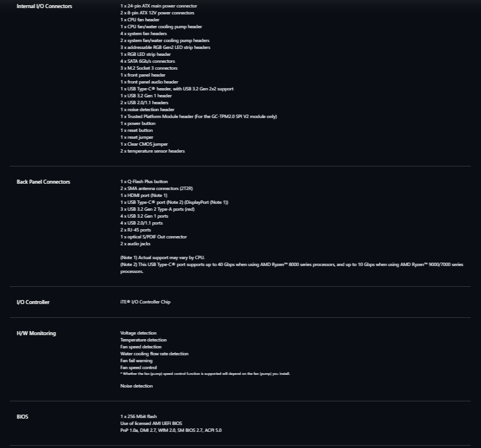This screenshot has height=448, width=481.
Task: Click the fan pump speed control footnote
Action: [x=205, y=374]
